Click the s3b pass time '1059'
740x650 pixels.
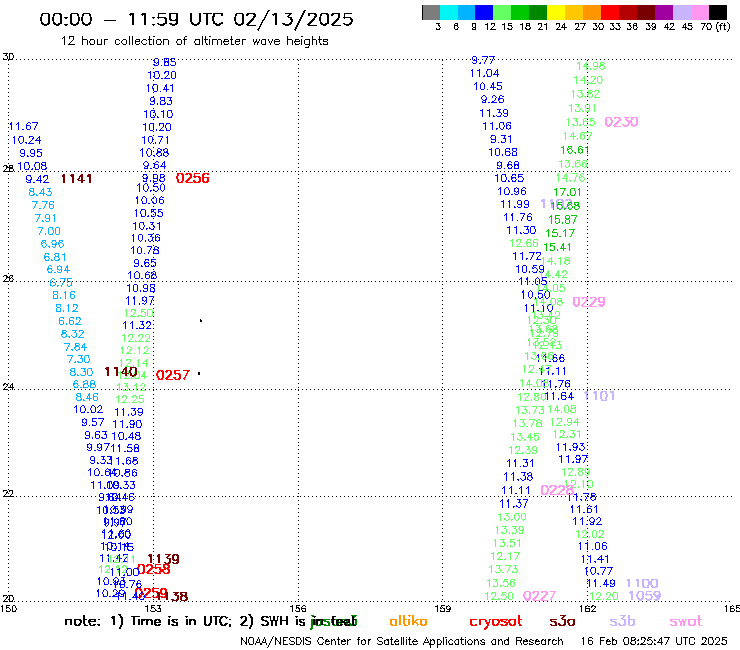(x=645, y=596)
